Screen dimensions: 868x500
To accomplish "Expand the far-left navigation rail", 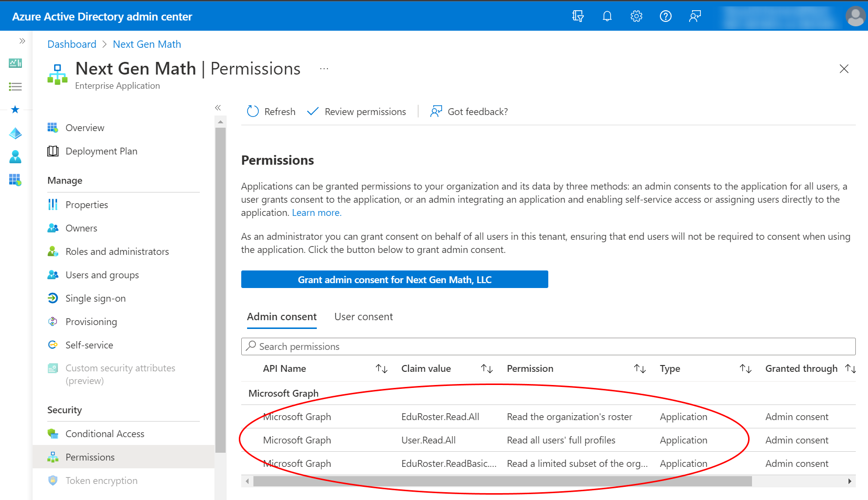I will (22, 41).
